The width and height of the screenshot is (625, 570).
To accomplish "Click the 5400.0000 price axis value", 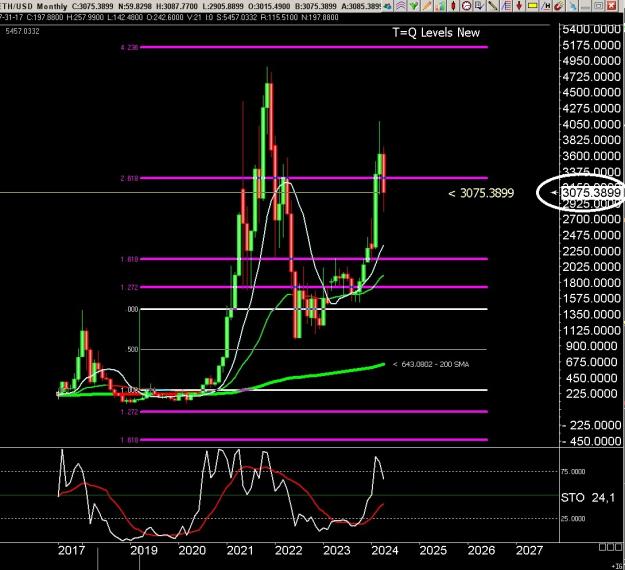I will (x=592, y=29).
